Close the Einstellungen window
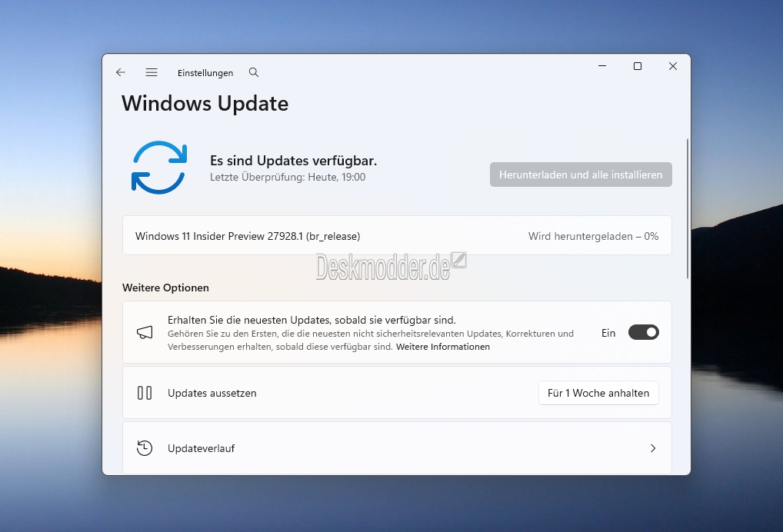The width and height of the screenshot is (783, 532). [x=673, y=66]
